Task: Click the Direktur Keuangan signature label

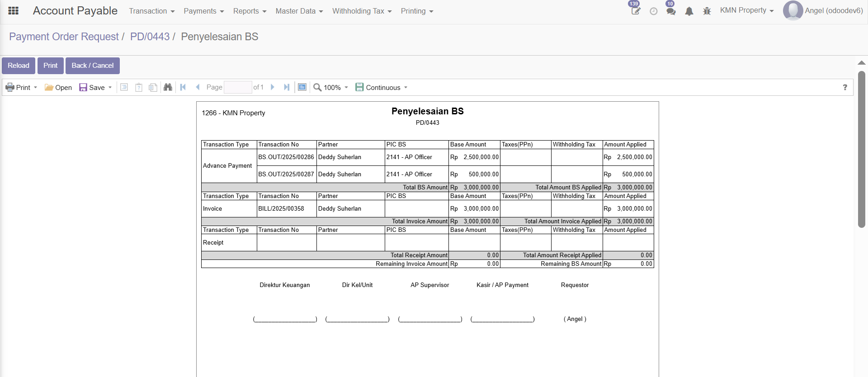Action: (285, 285)
